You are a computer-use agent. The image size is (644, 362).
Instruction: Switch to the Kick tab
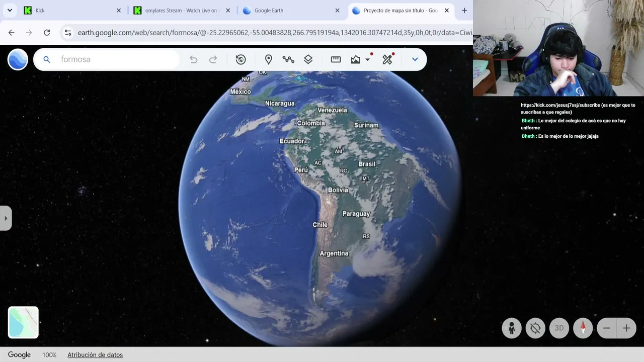pos(73,11)
